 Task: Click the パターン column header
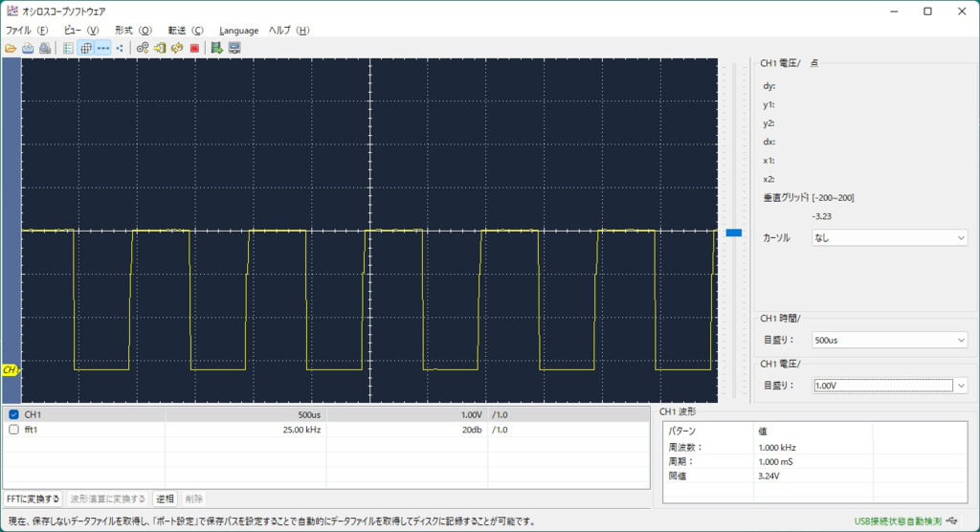[x=681, y=432]
